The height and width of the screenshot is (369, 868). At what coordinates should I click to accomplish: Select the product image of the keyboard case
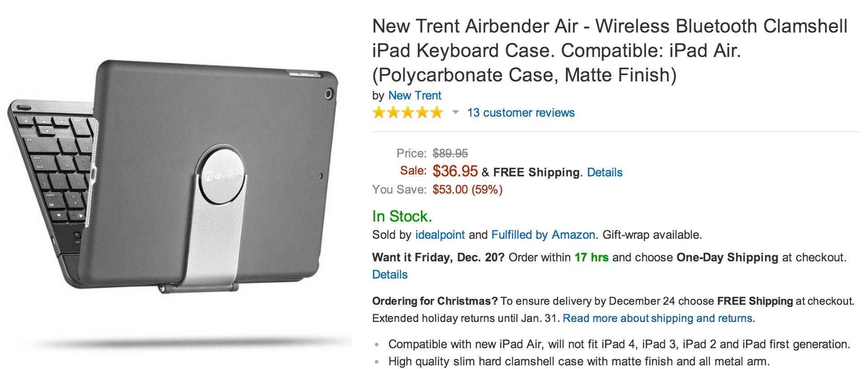tap(176, 181)
